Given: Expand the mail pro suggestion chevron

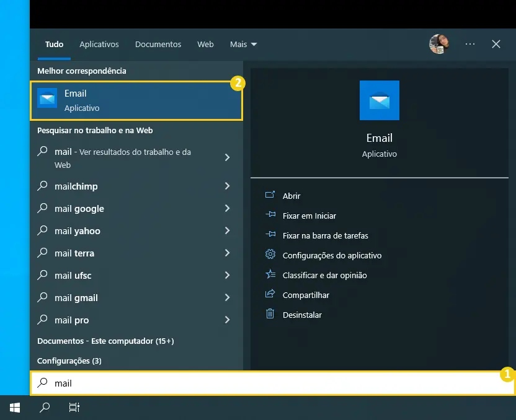Looking at the screenshot, I should click(227, 320).
